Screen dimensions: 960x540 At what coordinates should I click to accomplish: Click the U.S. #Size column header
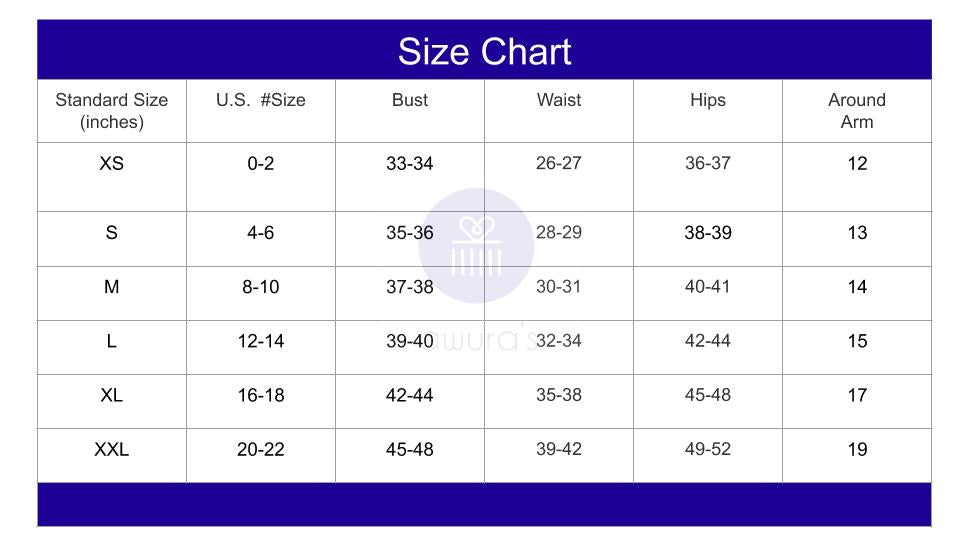261,100
